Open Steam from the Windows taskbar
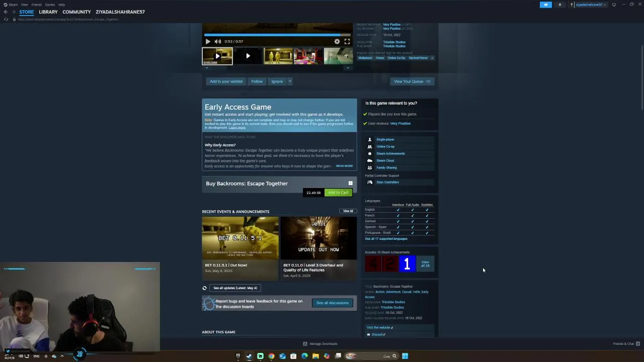Screen dimensions: 644x362 (249, 356)
